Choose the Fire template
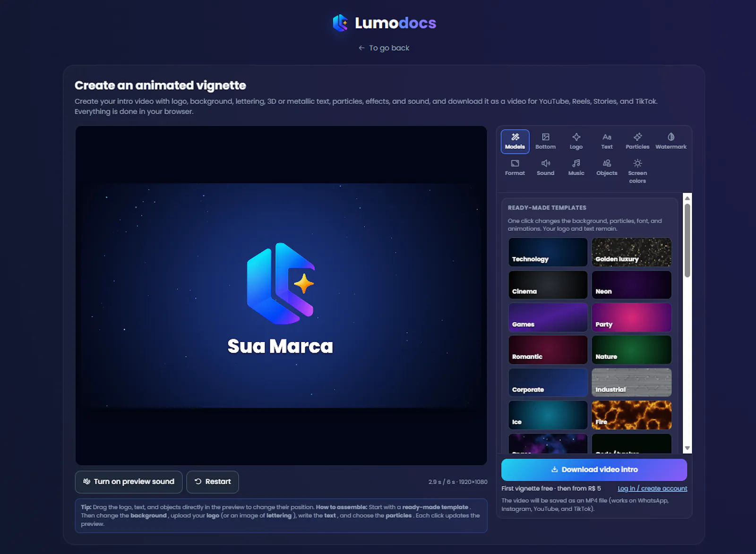The width and height of the screenshot is (756, 554). (x=632, y=415)
